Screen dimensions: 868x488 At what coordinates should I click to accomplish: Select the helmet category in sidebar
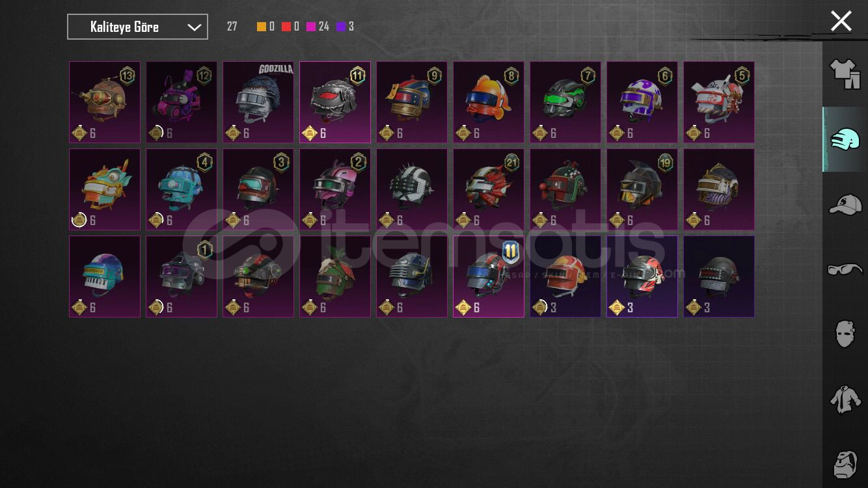pos(845,139)
